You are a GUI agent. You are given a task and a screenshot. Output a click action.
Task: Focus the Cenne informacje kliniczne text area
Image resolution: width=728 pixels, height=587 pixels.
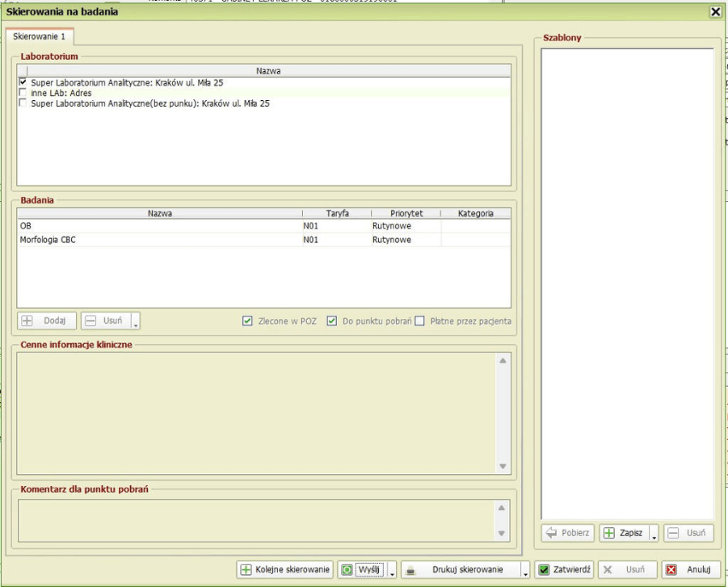click(x=256, y=413)
